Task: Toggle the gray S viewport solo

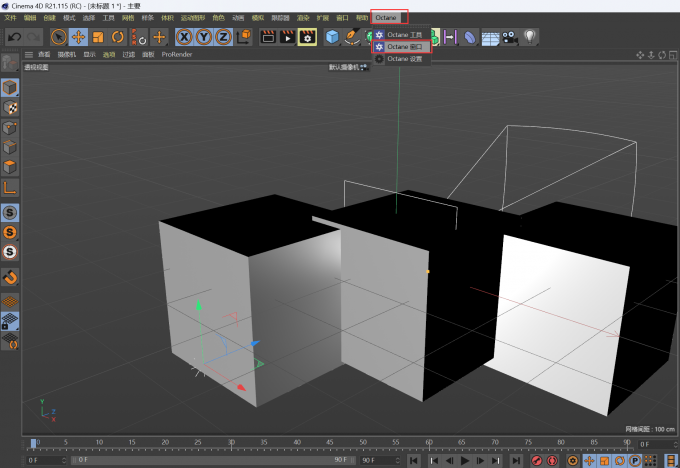Action: 10,213
